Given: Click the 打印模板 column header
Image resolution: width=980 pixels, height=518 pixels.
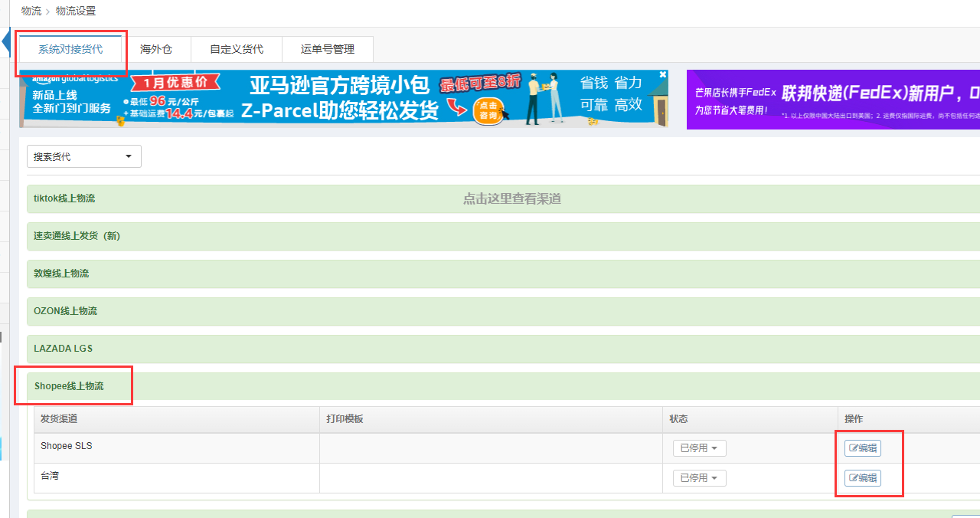Looking at the screenshot, I should pyautogui.click(x=491, y=419).
